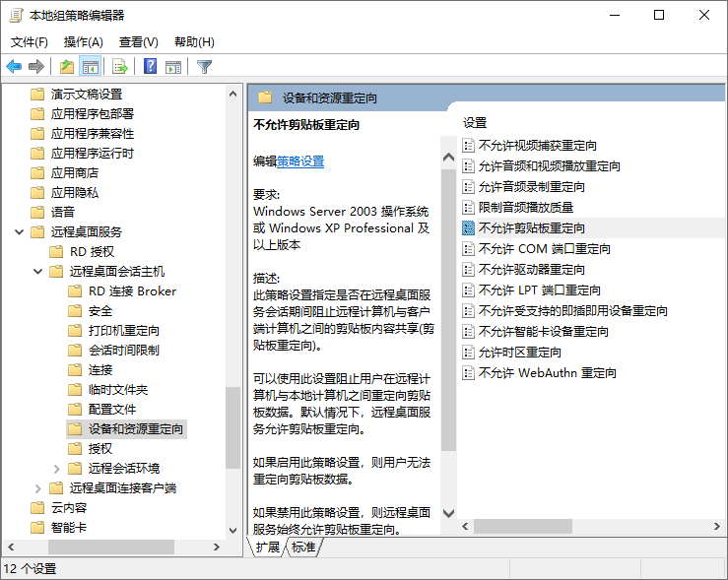Image resolution: width=728 pixels, height=580 pixels.
Task: Collapse the 远程桌面会话主机 tree node
Action: coord(38,272)
